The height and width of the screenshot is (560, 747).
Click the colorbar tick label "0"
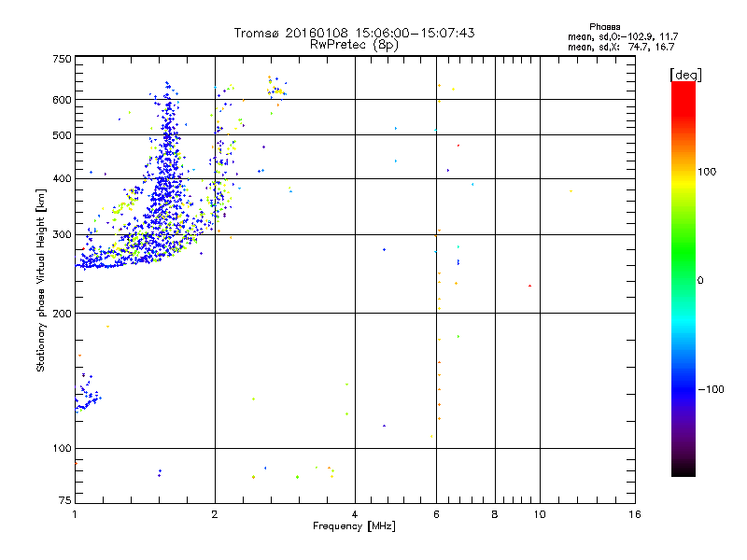pyautogui.click(x=700, y=281)
